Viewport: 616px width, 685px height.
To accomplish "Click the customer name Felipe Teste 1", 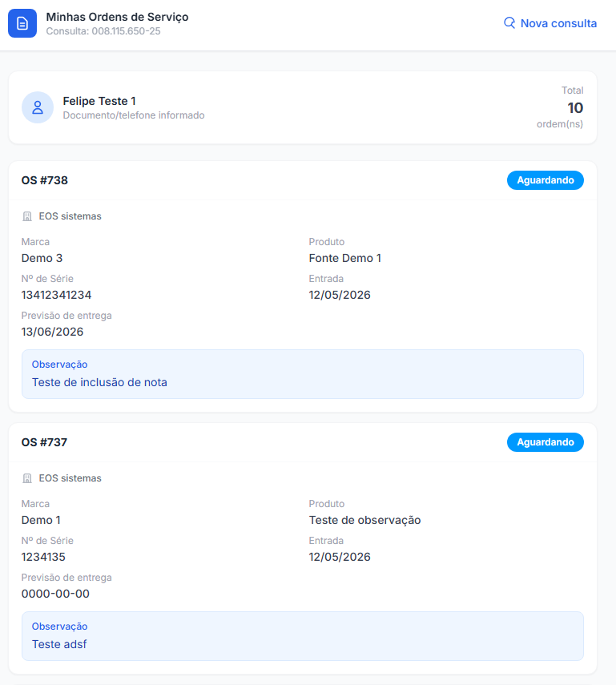I will 99,101.
